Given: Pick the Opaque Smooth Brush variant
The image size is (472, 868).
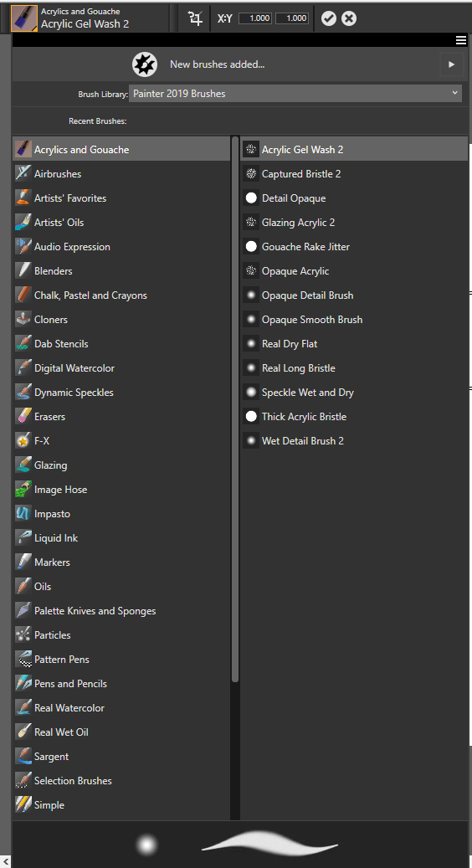Looking at the screenshot, I should pos(354,320).
